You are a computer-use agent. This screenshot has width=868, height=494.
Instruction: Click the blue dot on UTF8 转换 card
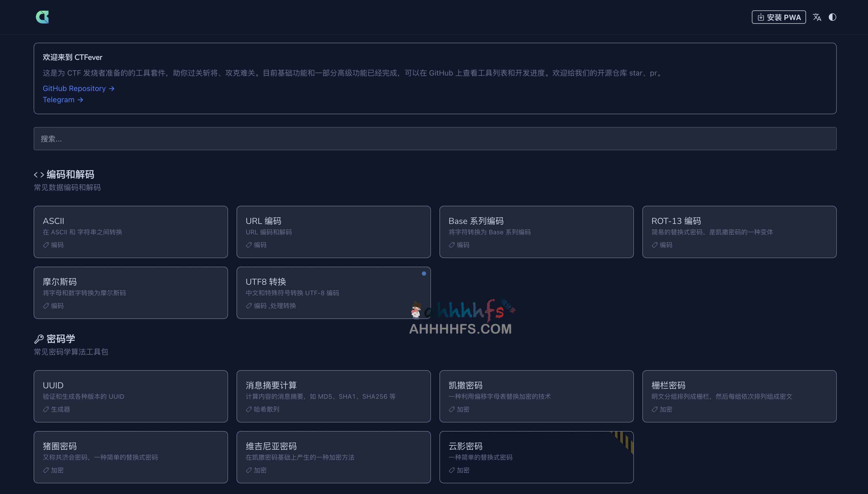[x=424, y=274]
